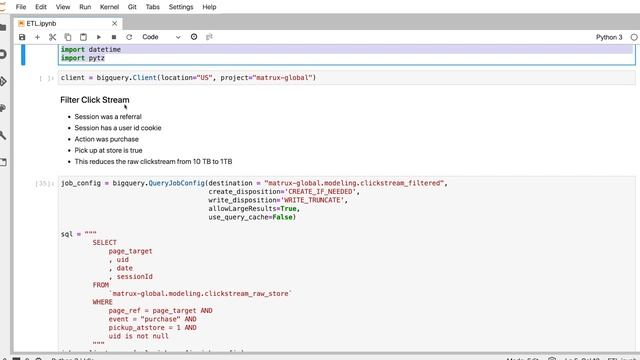Click the 'uid is not null' line
Image resolution: width=640 pixels, height=360 pixels.
138,336
